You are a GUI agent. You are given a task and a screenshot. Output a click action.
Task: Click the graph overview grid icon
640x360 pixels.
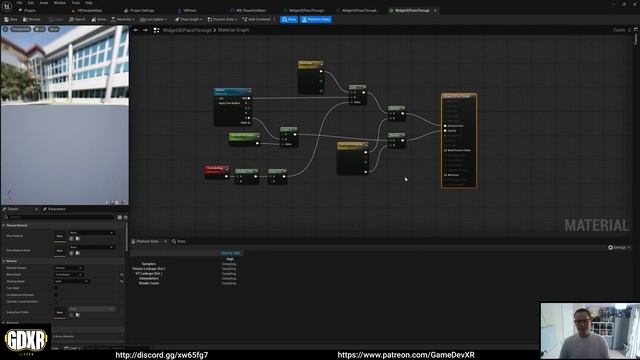point(156,30)
